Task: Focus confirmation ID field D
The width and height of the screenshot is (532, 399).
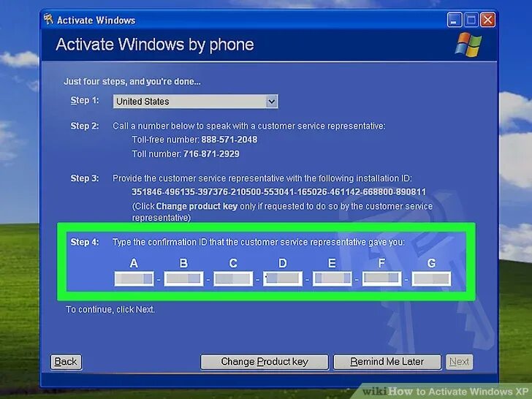Action: 283,278
